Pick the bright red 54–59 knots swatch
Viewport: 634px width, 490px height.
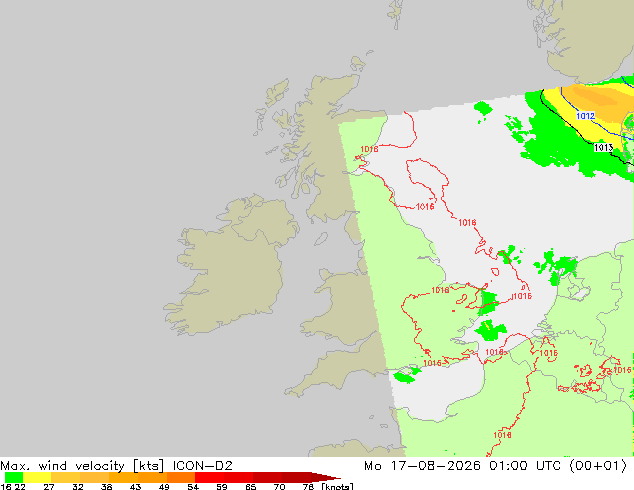coord(209,477)
